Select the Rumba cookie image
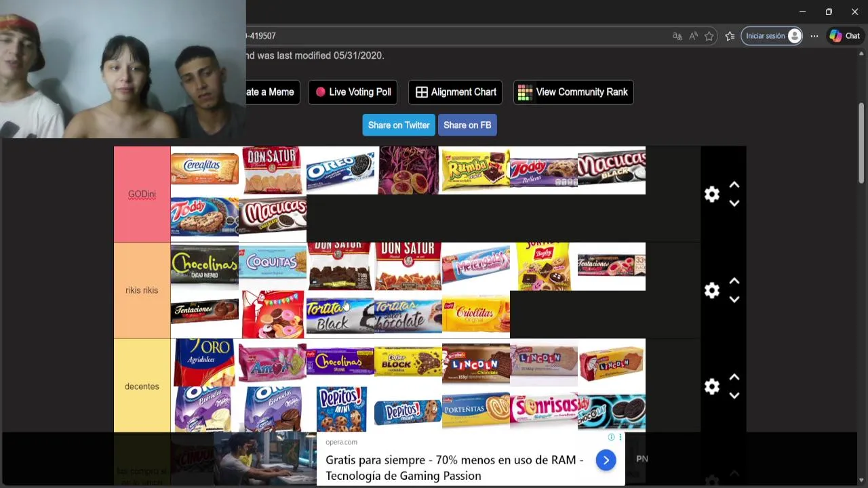 pos(476,170)
